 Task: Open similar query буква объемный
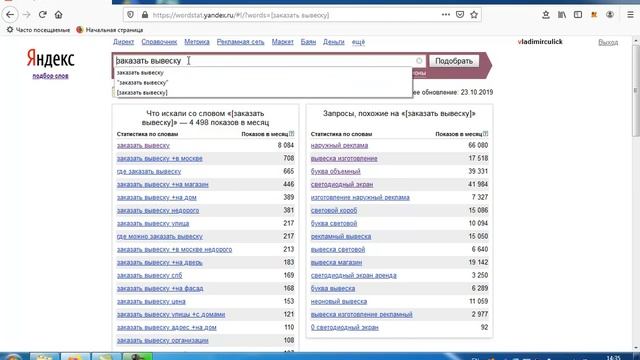(x=336, y=171)
